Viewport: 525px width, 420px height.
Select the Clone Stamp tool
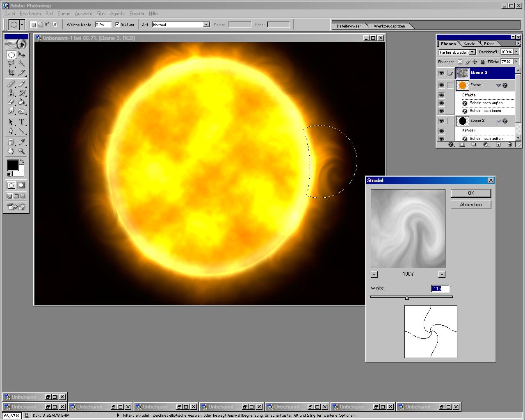point(11,93)
